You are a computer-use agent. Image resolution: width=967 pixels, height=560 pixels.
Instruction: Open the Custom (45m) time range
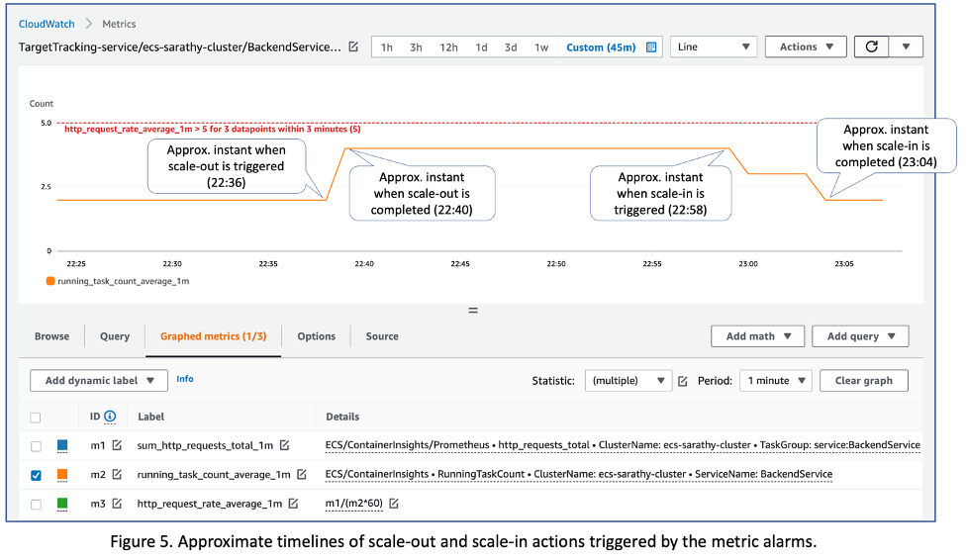pos(601,47)
